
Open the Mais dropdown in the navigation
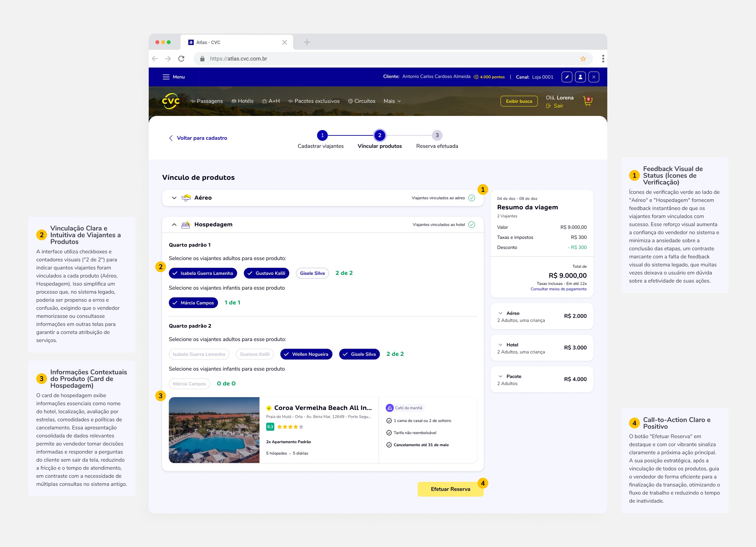pyautogui.click(x=392, y=101)
